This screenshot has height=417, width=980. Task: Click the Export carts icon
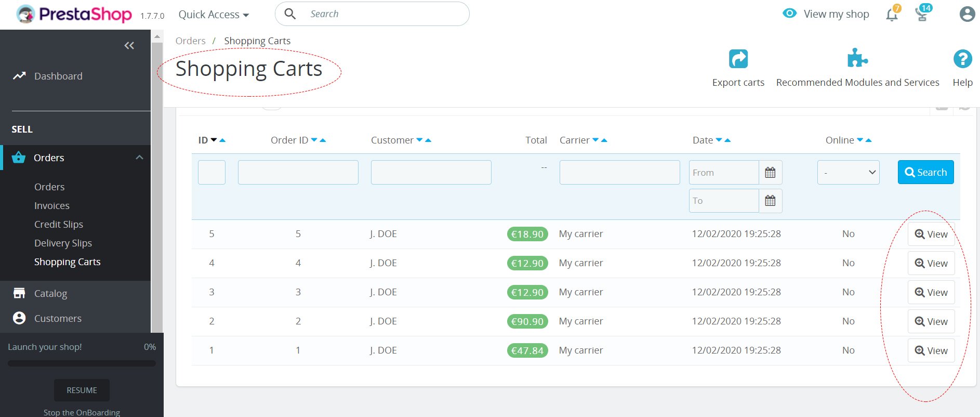tap(738, 59)
